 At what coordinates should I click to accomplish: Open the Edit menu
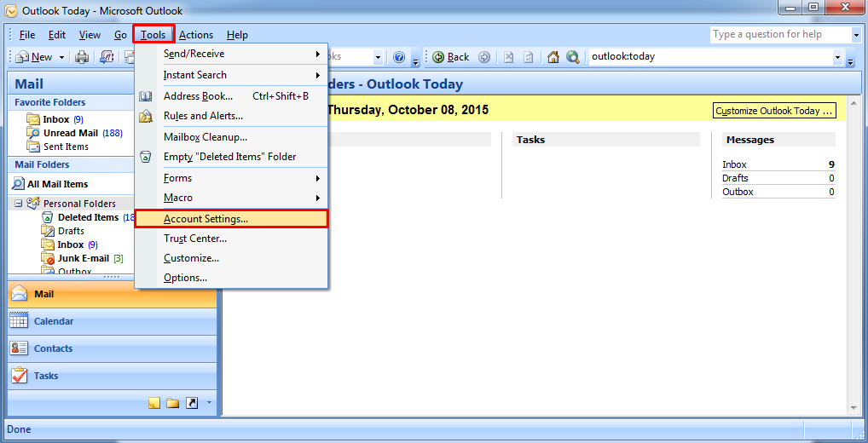(x=57, y=35)
